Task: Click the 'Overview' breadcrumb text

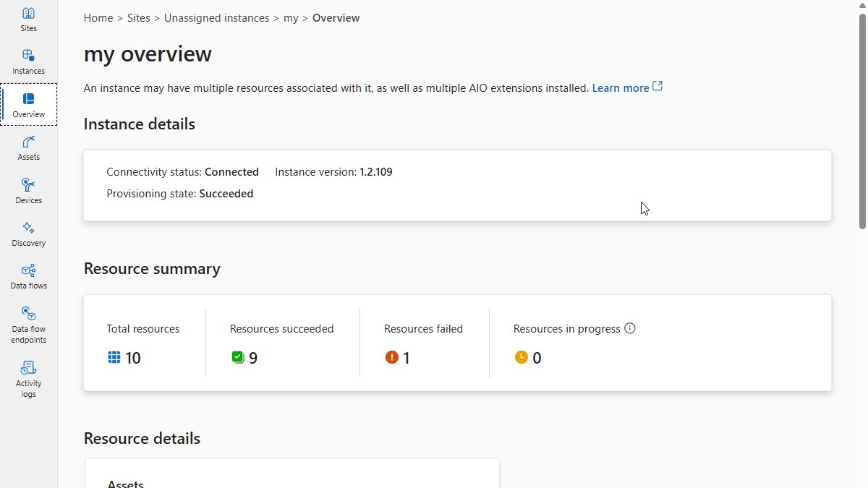Action: (x=336, y=18)
